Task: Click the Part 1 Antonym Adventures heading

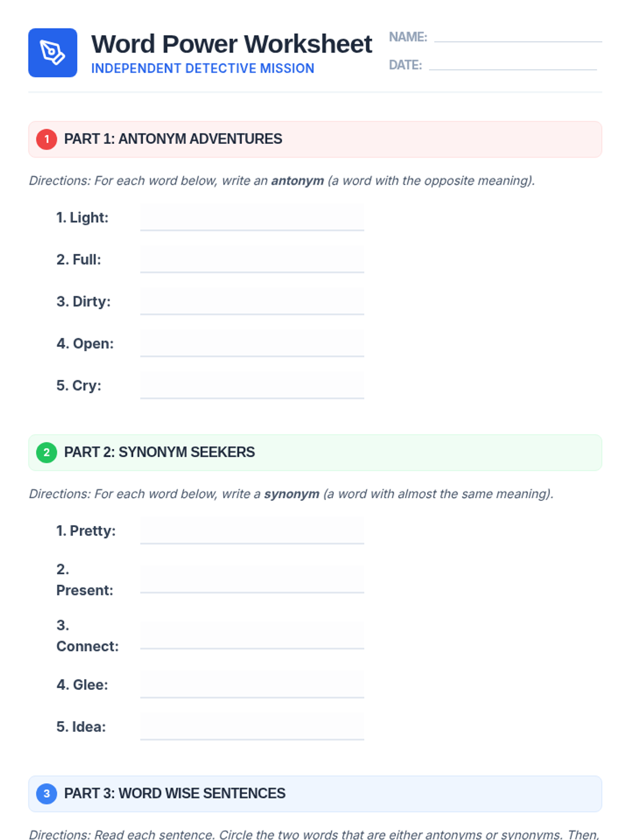Action: pyautogui.click(x=173, y=139)
